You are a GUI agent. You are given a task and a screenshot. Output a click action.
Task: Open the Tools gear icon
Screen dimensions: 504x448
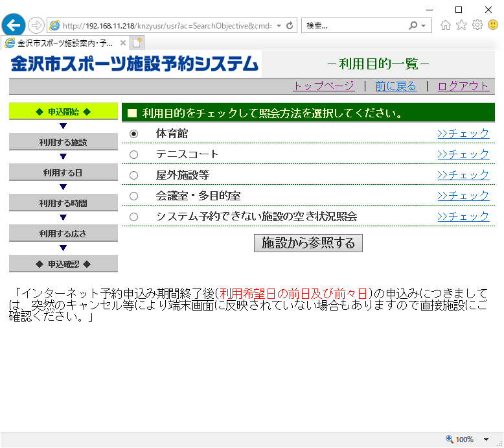pos(477,25)
